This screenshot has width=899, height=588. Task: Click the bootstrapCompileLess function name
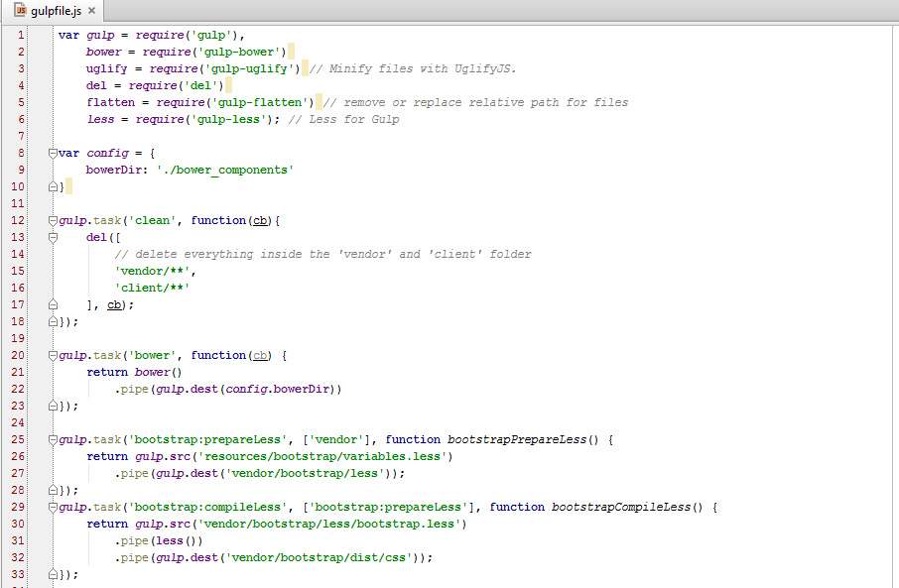click(x=621, y=508)
